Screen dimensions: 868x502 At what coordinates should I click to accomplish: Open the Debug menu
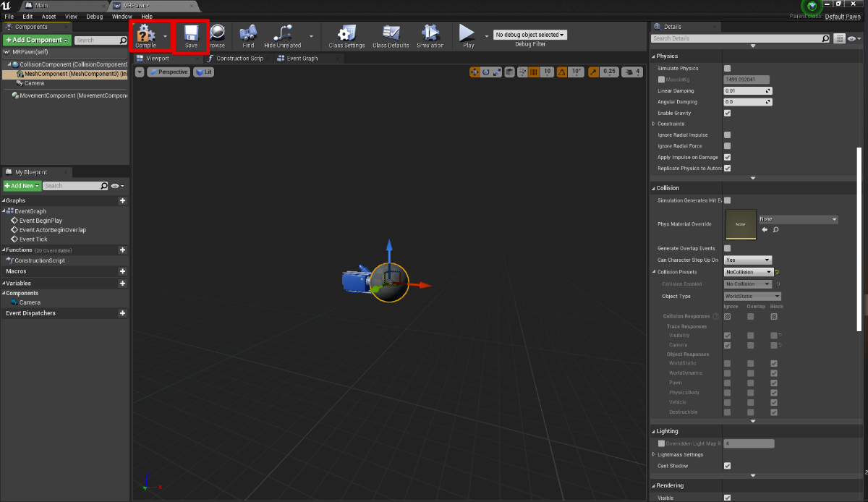coord(94,16)
